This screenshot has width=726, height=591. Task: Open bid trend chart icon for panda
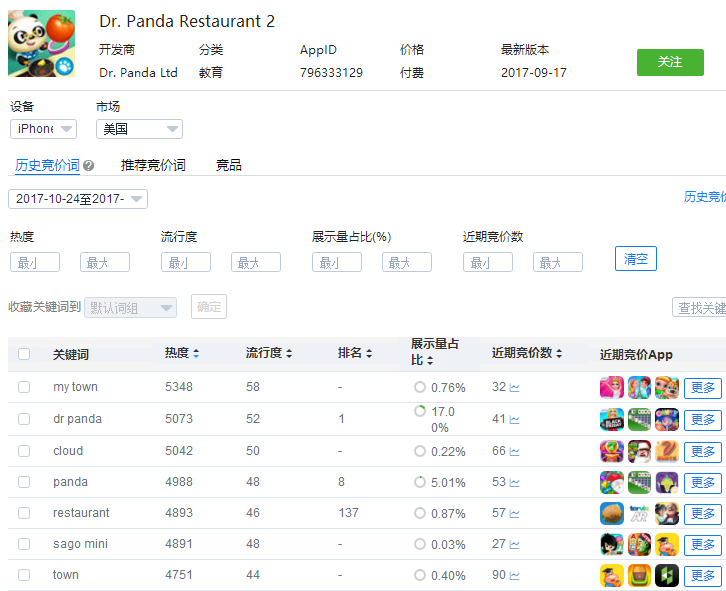(x=514, y=482)
